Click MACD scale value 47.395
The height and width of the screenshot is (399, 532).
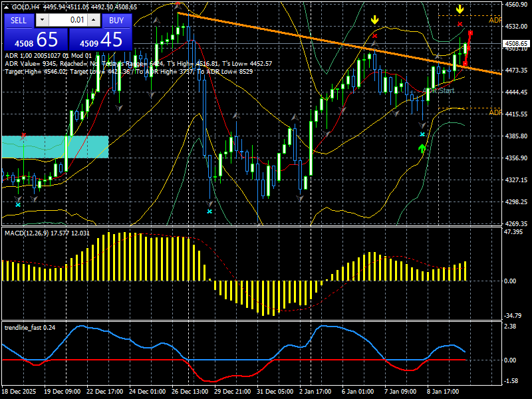513,231
